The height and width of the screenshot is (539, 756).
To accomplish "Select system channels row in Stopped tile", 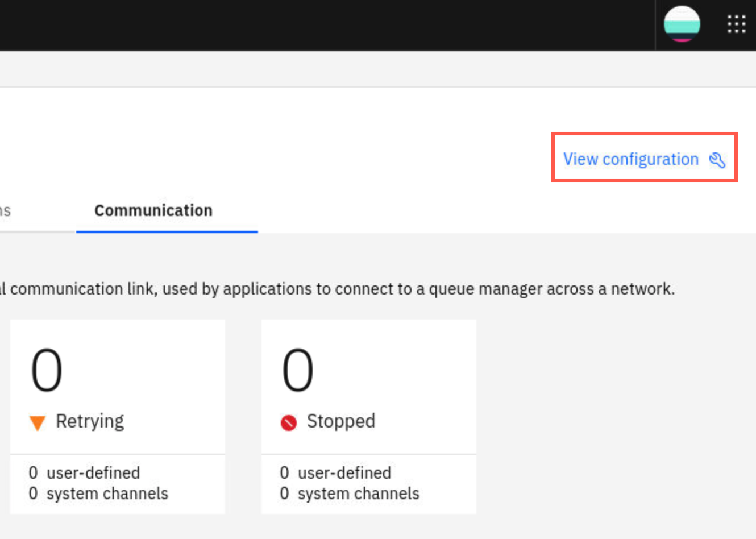I will (x=350, y=494).
